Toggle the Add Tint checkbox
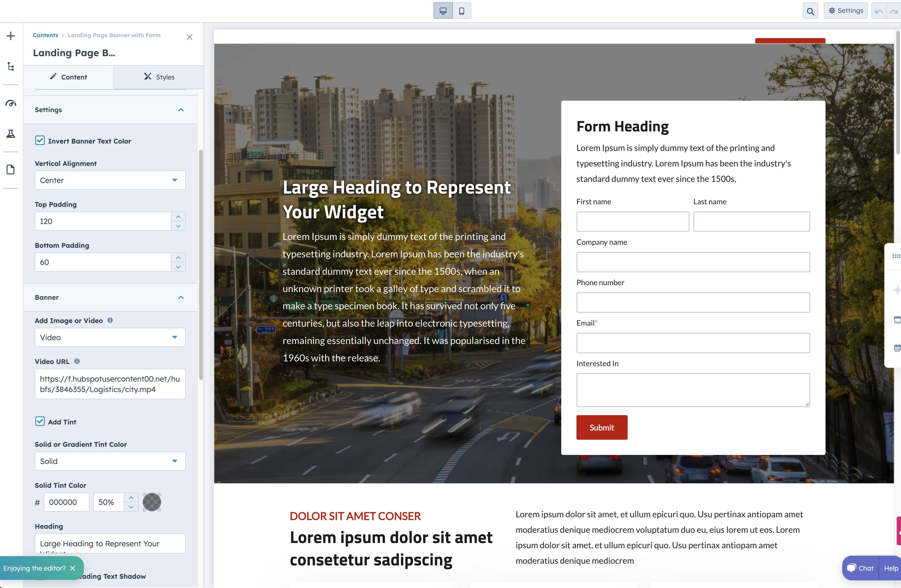The height and width of the screenshot is (588, 901). [40, 421]
